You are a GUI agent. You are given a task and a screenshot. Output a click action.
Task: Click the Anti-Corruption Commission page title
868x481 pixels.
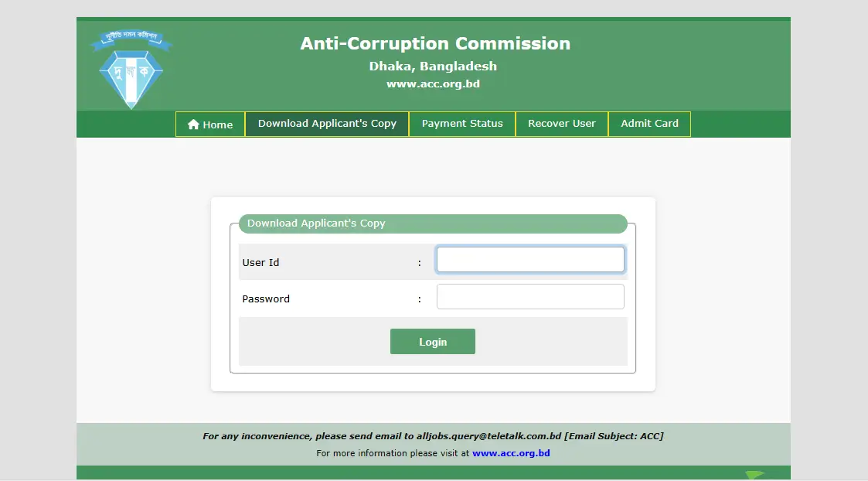tap(435, 43)
